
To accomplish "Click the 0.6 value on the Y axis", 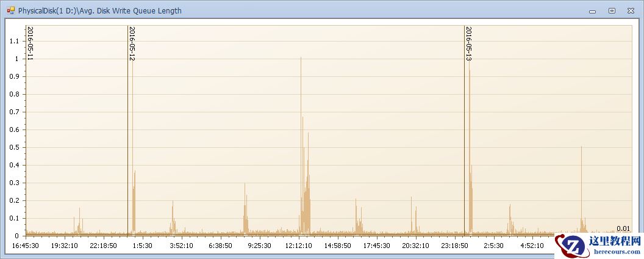I will click(15, 129).
